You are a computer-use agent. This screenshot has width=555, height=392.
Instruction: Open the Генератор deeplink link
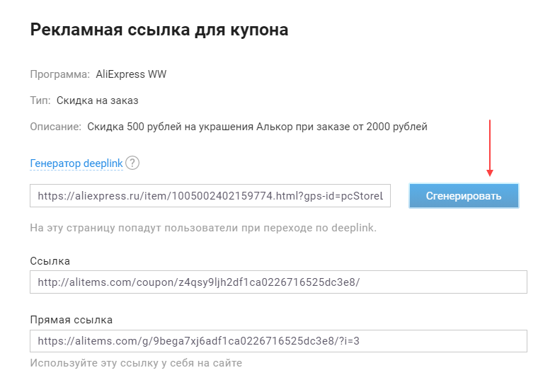click(x=76, y=163)
